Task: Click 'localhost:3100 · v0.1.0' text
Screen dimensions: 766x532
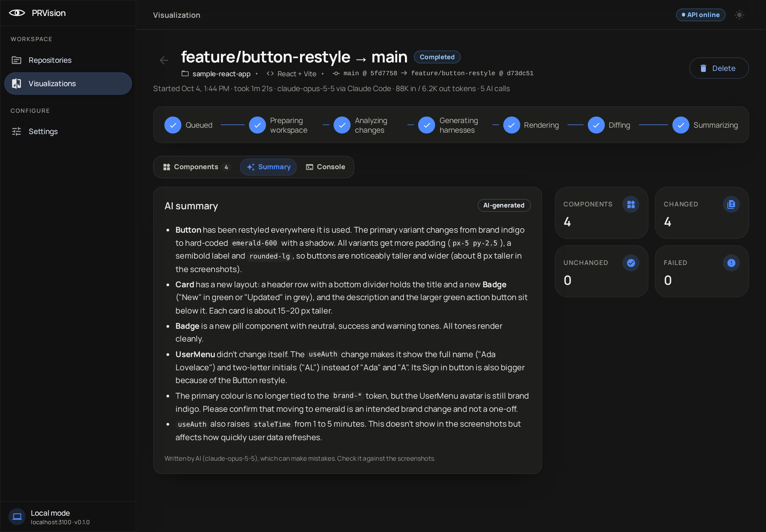Action: (x=60, y=522)
